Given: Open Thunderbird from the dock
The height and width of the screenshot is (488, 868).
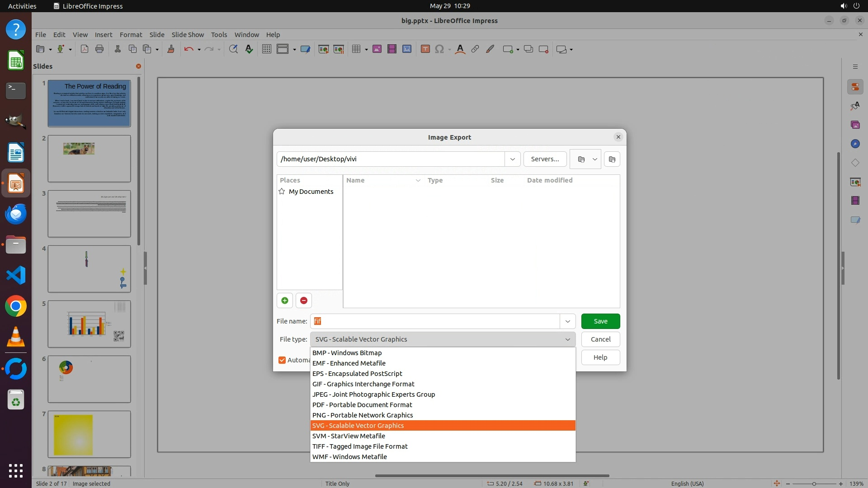Looking at the screenshot, I should pos(16,214).
